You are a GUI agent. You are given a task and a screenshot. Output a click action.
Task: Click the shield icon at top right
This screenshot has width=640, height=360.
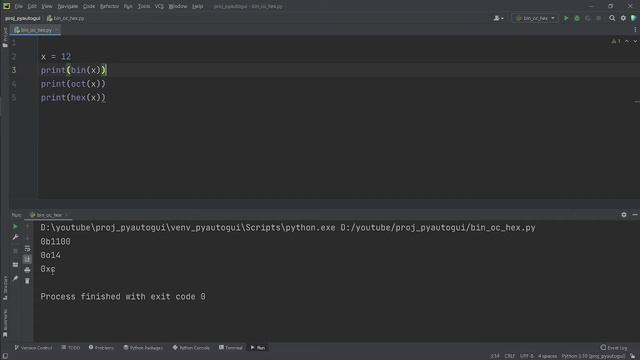(633, 18)
